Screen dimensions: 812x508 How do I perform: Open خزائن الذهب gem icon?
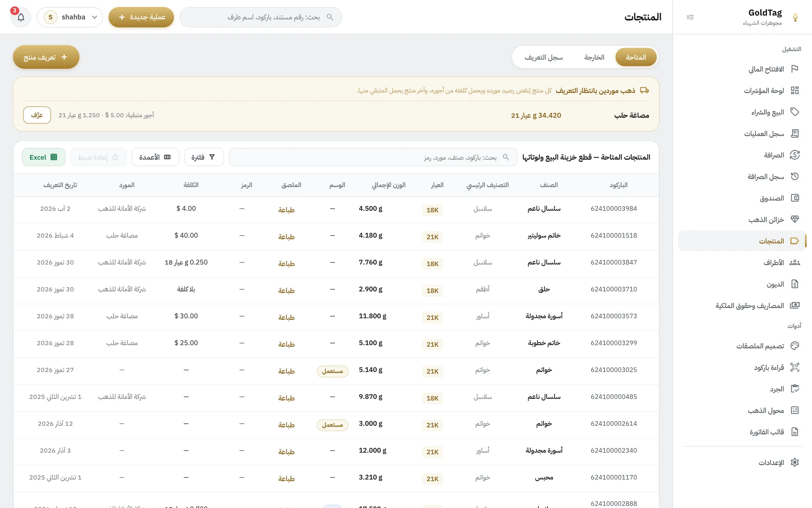coord(795,219)
